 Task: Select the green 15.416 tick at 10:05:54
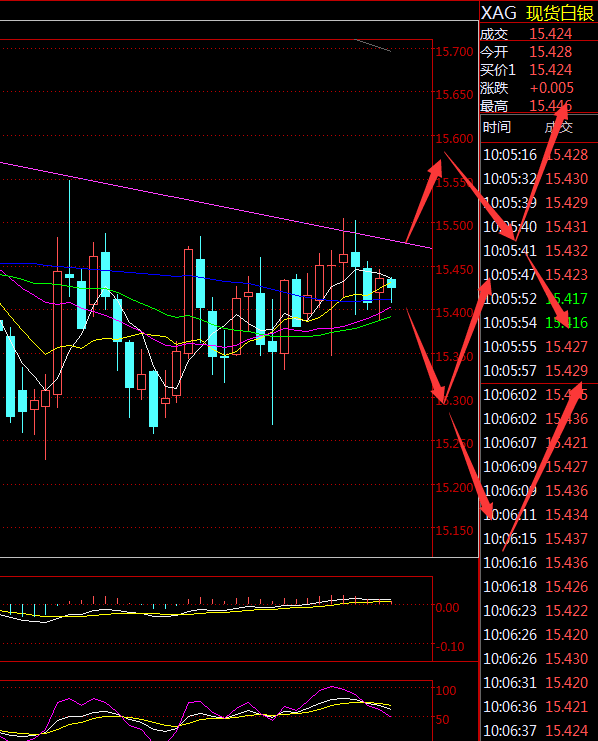566,323
